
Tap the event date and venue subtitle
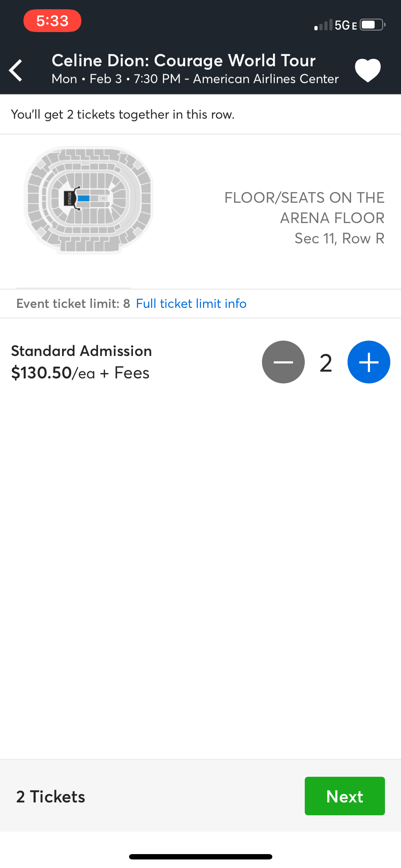[195, 79]
